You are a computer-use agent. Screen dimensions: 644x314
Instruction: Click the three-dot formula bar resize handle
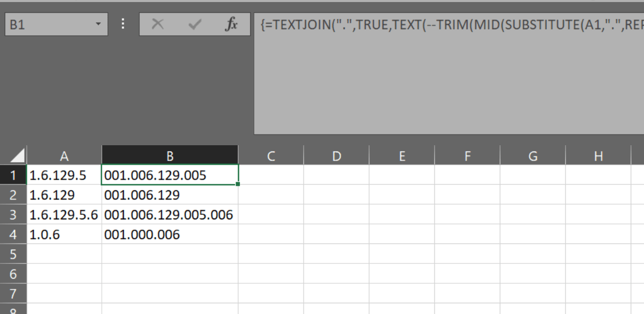pyautogui.click(x=123, y=25)
